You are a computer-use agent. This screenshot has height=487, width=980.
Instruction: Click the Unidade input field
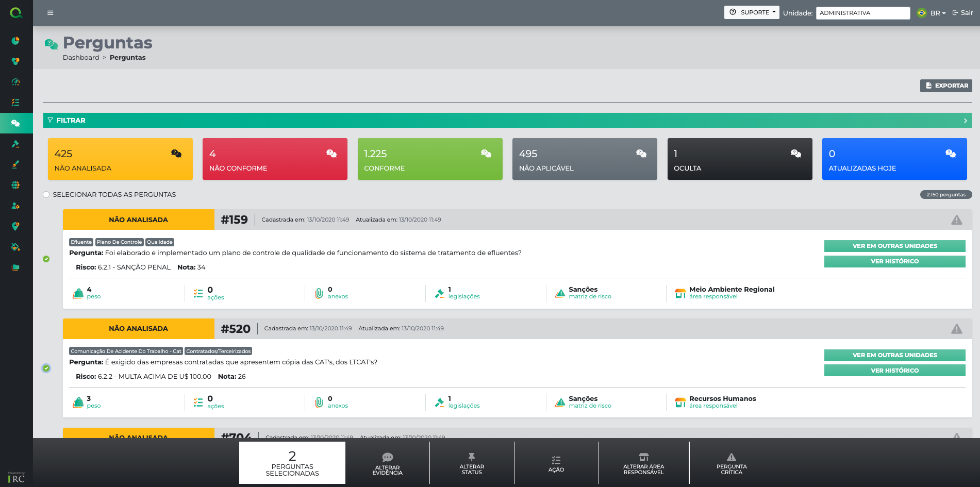click(x=862, y=13)
